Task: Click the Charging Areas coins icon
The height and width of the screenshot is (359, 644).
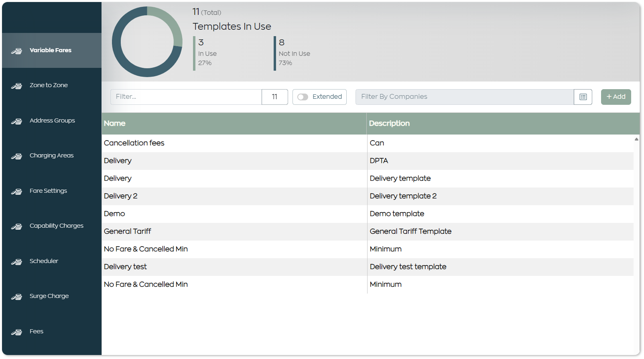Action: 16,156
